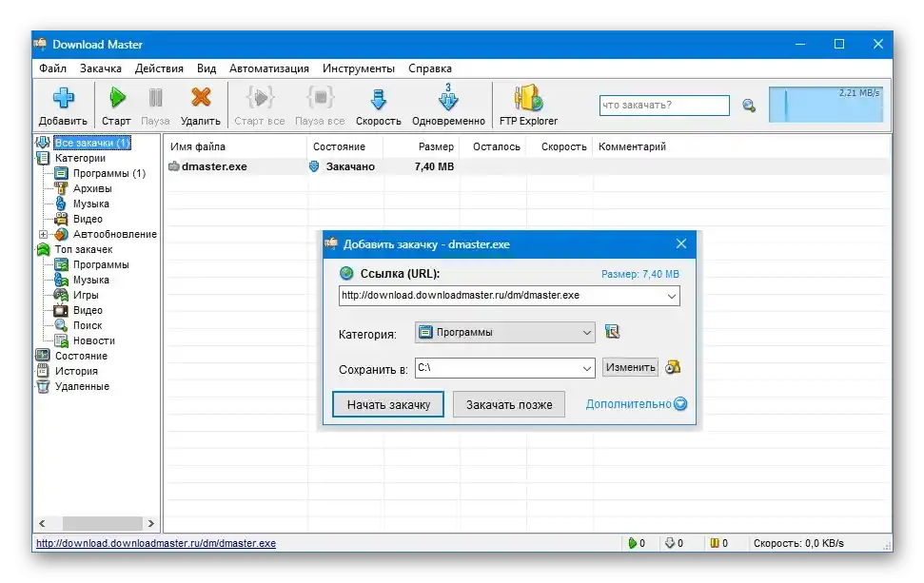This screenshot has height=583, width=924.
Task: Open the Автоматизация menu
Action: click(x=268, y=68)
